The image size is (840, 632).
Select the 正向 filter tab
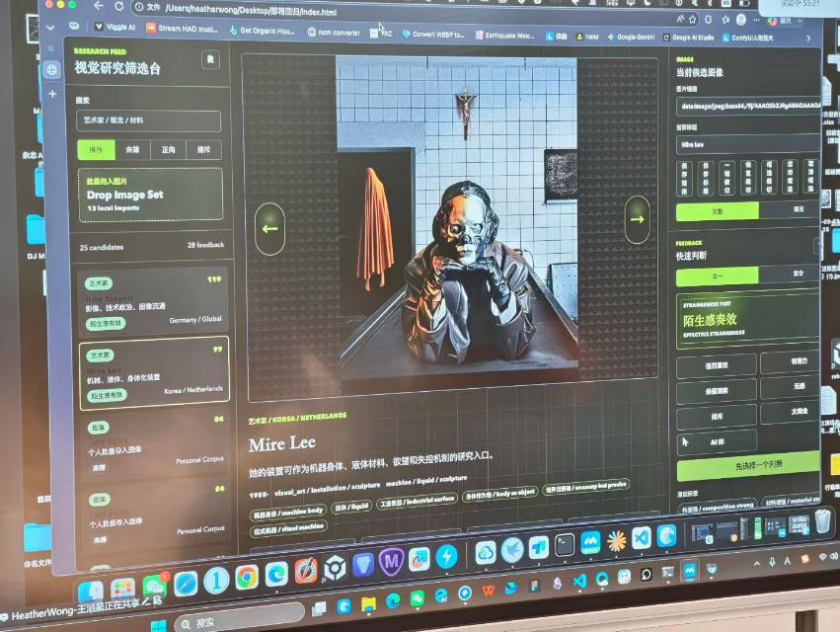pos(168,149)
